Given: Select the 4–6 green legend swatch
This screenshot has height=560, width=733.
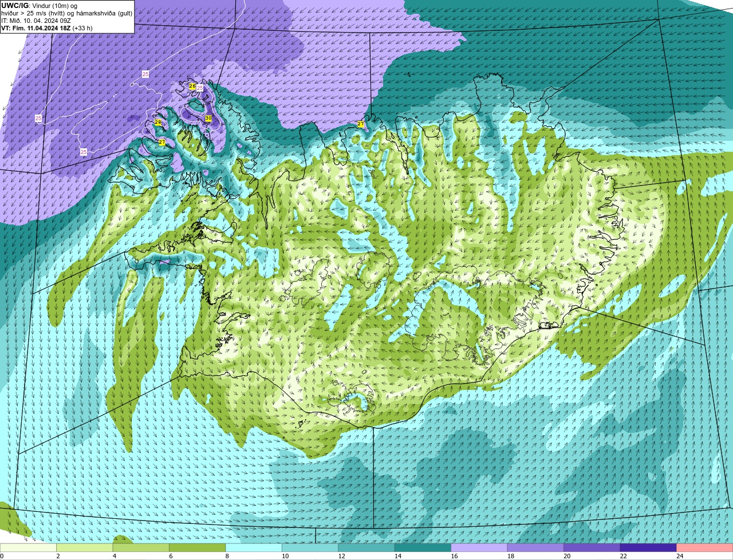Looking at the screenshot, I should (142, 547).
